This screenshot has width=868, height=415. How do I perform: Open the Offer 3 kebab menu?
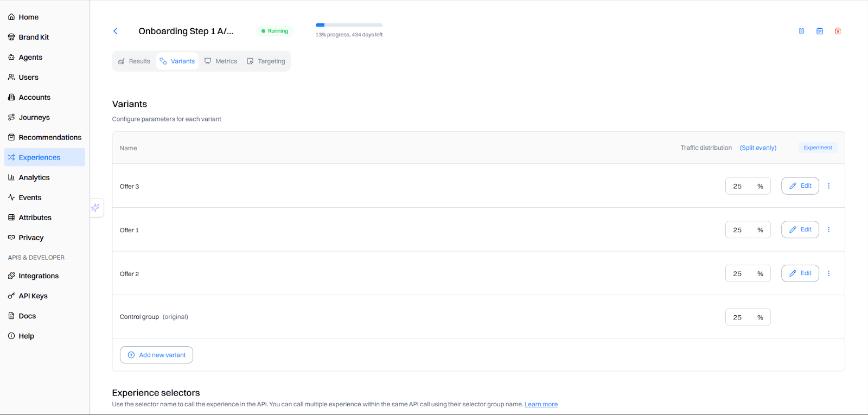[x=828, y=186]
